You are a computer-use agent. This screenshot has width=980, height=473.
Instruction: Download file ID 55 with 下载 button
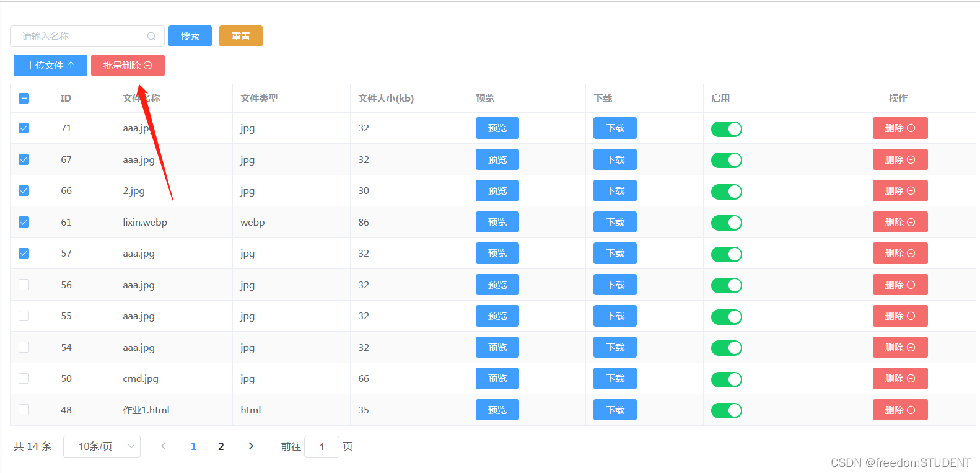tap(615, 316)
